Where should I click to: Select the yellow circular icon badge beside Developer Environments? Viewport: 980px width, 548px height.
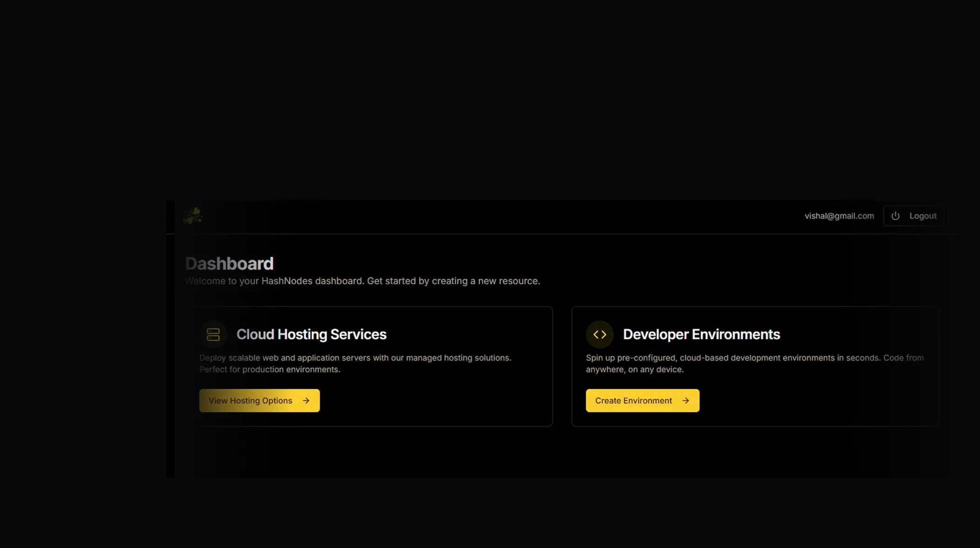click(x=599, y=334)
